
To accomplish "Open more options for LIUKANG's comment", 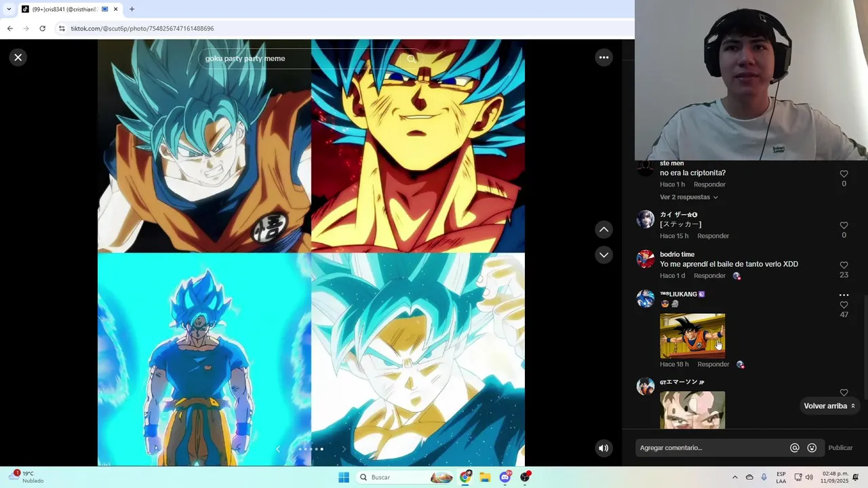I will (x=844, y=296).
